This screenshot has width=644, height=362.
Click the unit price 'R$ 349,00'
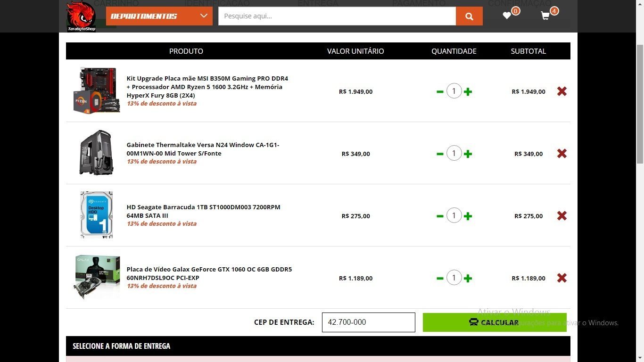coord(355,154)
